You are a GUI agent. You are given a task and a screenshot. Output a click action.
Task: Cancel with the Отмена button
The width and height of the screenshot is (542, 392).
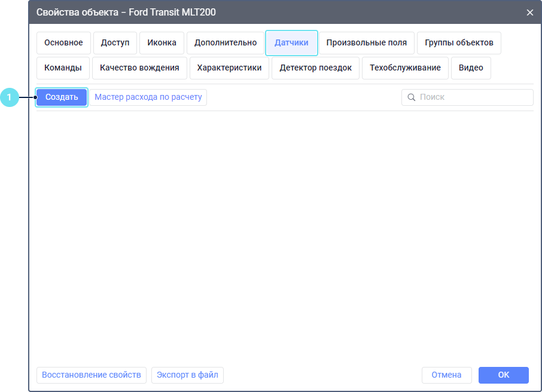tap(447, 375)
